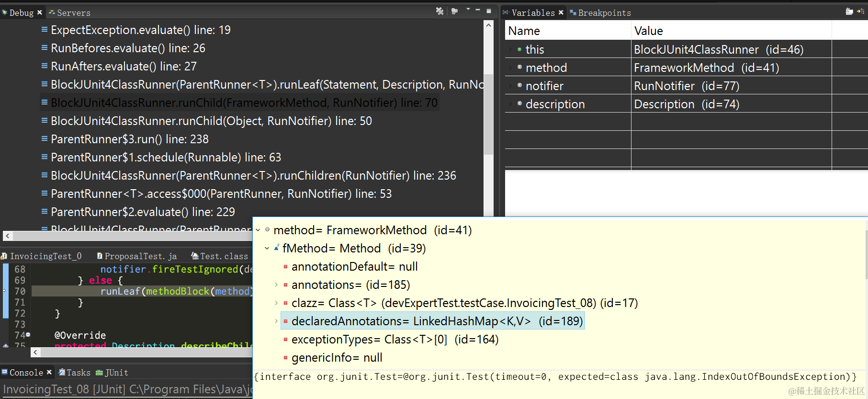This screenshot has height=399, width=868.
Task: Select exceptionTypes= Class<T>[0] (id=164) entry
Action: 395,340
